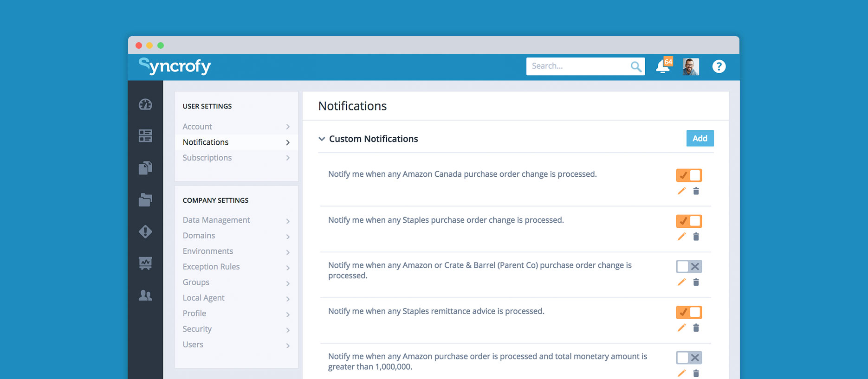The image size is (868, 379).
Task: Enable the Crate & Barrel notification toggle
Action: pyautogui.click(x=689, y=266)
